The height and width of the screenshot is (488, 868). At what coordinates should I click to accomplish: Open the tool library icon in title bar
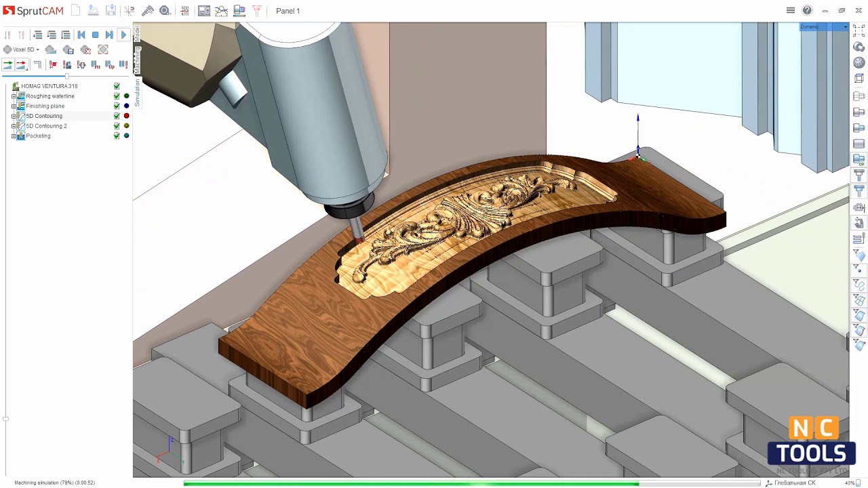(256, 11)
